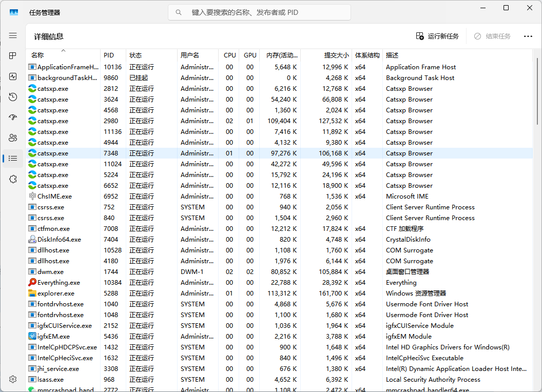This screenshot has height=392, width=542.
Task: Toggle sort order on 名称 column header
Action: pyautogui.click(x=37, y=55)
